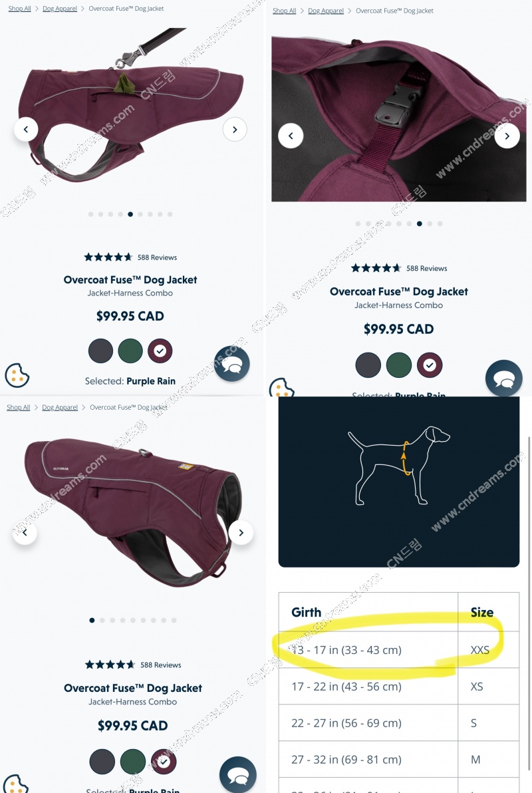
Task: Open chat bubble beside leash-jacket Purple Rain label
Action: 232,364
